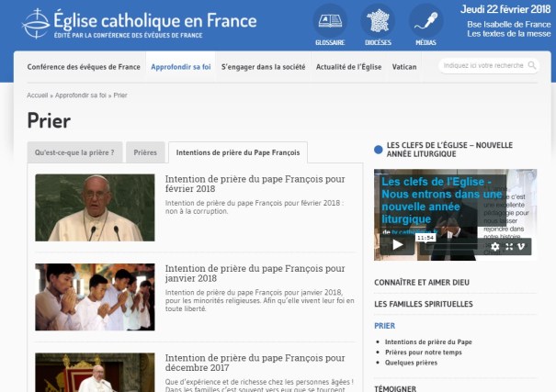The height and width of the screenshot is (392, 556).
Task: Switch to the Prières tab
Action: coord(145,152)
